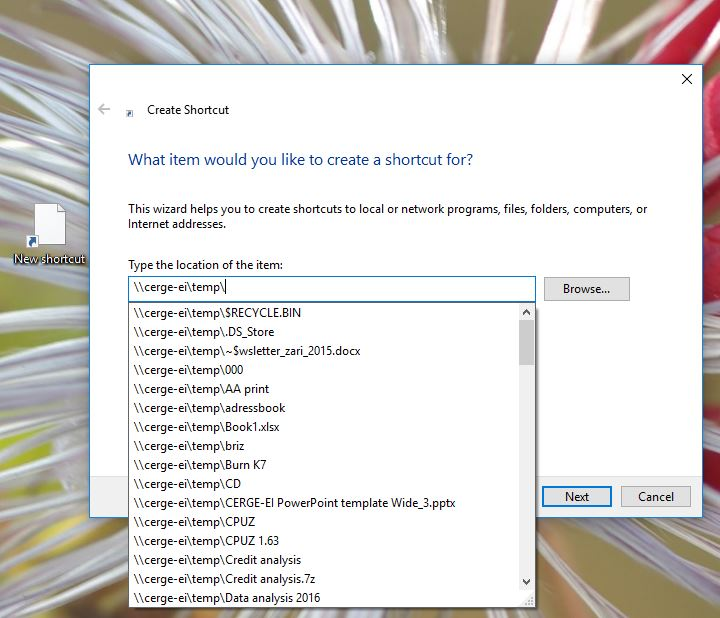The height and width of the screenshot is (618, 720).
Task: Click the New shortcut desktop icon
Action: pos(49,232)
